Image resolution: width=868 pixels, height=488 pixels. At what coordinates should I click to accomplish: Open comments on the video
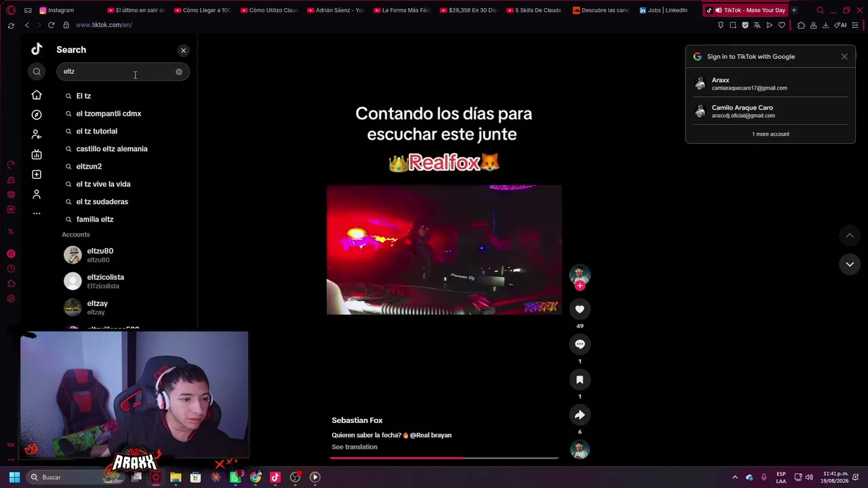click(x=580, y=344)
